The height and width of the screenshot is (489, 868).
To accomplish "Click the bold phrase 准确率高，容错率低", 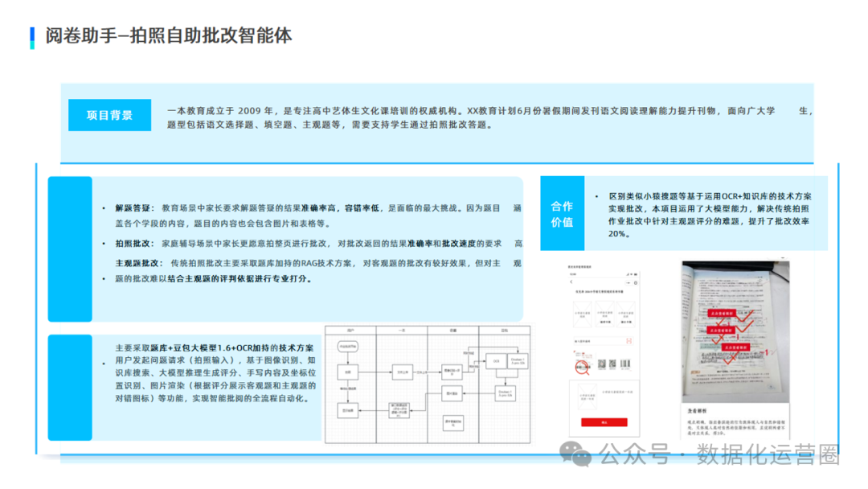I will pos(341,208).
